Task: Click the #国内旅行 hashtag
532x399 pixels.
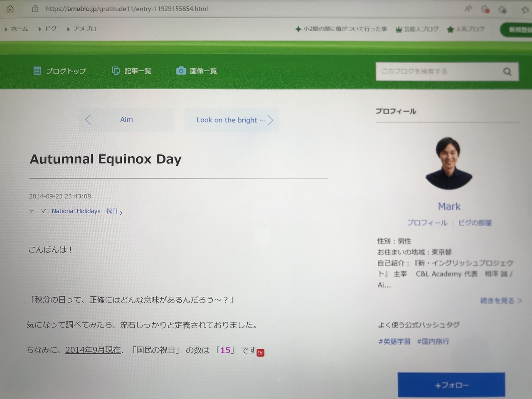Action: (433, 341)
